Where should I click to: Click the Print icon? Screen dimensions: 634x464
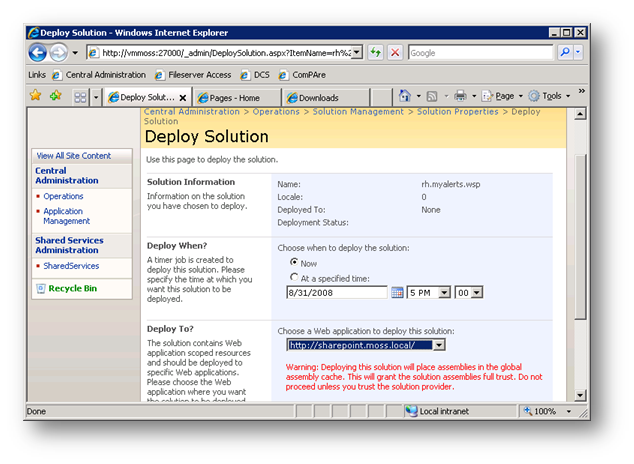(x=460, y=96)
